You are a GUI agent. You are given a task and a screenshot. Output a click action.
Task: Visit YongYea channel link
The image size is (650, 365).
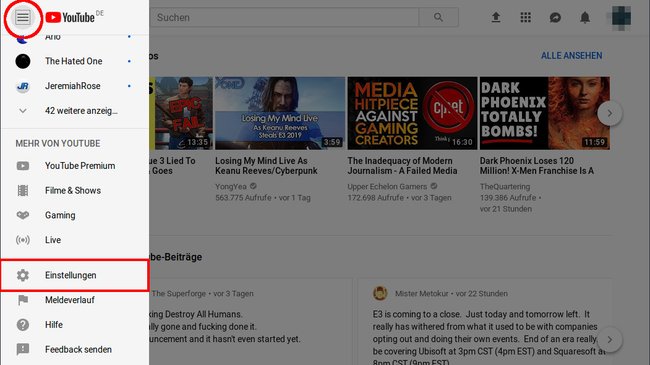pos(230,187)
